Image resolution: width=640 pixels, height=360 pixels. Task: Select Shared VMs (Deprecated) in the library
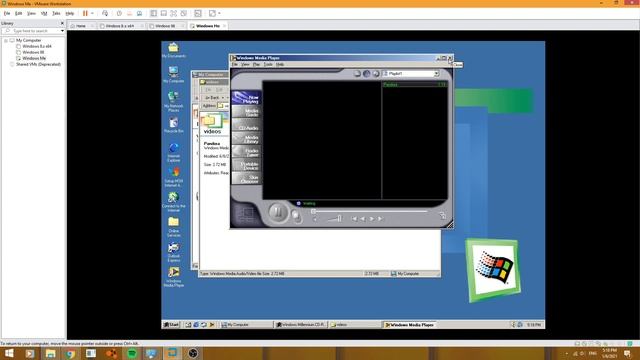click(x=38, y=64)
